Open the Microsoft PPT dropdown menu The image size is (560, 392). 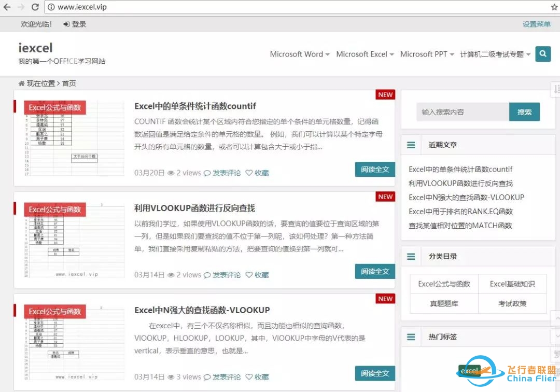pyautogui.click(x=427, y=54)
